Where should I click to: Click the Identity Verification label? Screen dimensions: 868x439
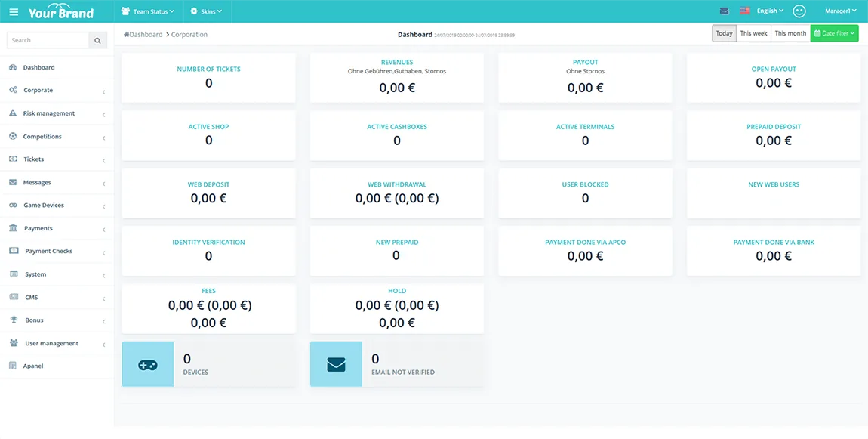click(208, 243)
